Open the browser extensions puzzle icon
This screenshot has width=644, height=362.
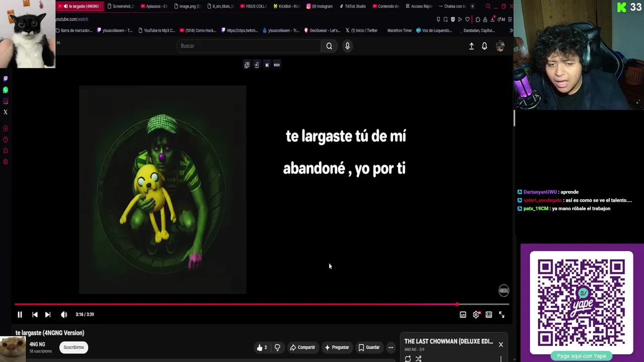point(477,20)
